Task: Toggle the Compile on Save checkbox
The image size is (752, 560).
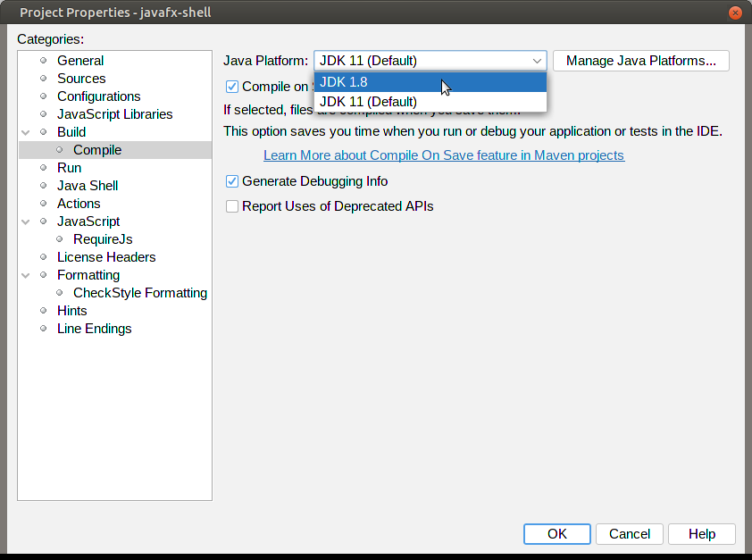Action: coord(232,87)
